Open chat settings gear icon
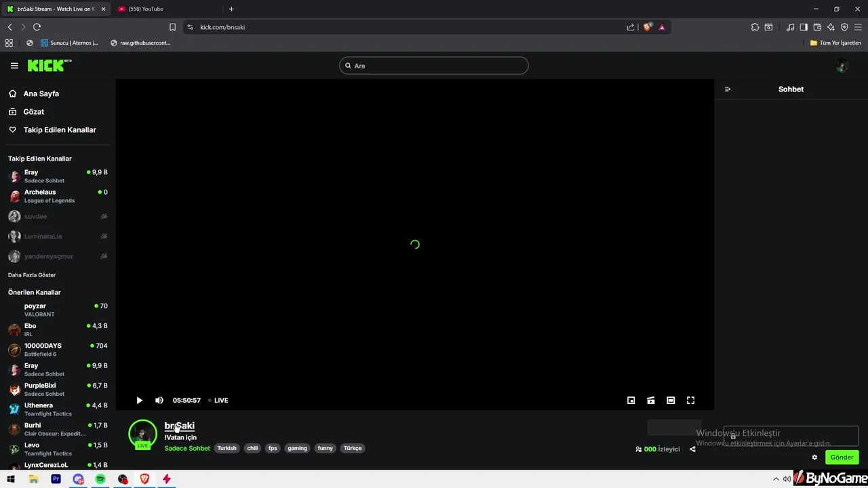Viewport: 868px width, 488px height. [x=814, y=457]
